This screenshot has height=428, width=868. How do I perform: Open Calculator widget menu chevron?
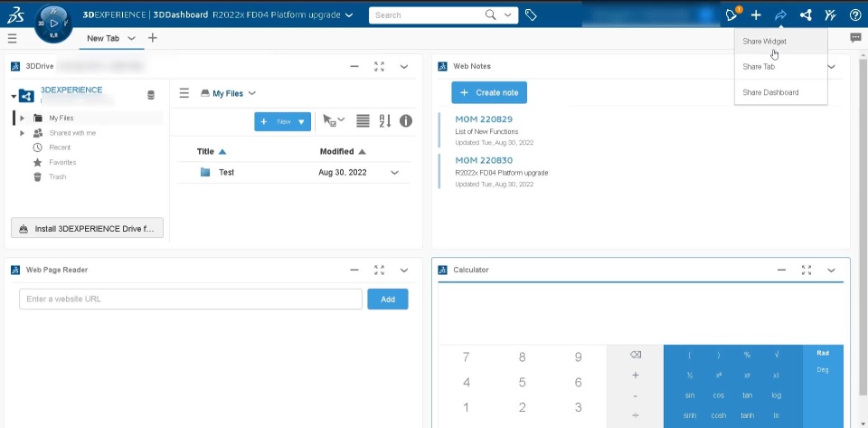coord(832,271)
